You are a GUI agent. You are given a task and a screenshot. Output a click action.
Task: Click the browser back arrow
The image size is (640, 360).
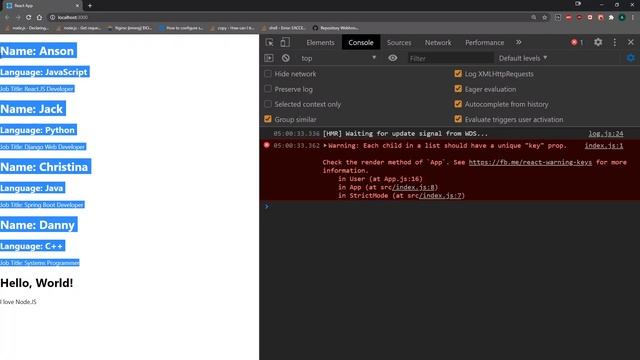coord(7,18)
